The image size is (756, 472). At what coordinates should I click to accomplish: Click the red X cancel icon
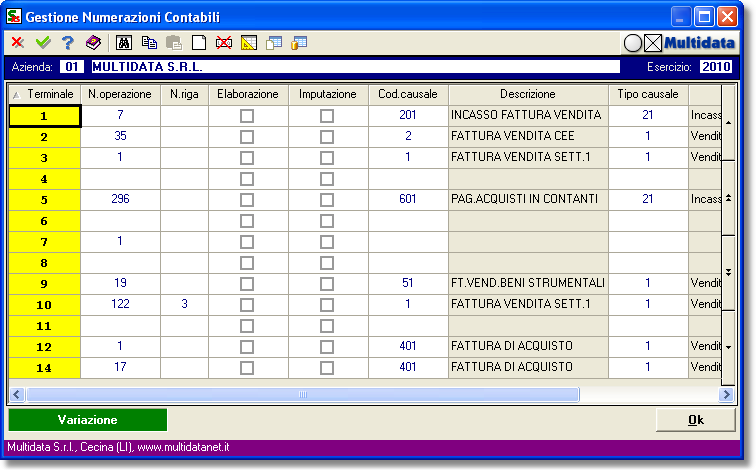[17, 43]
